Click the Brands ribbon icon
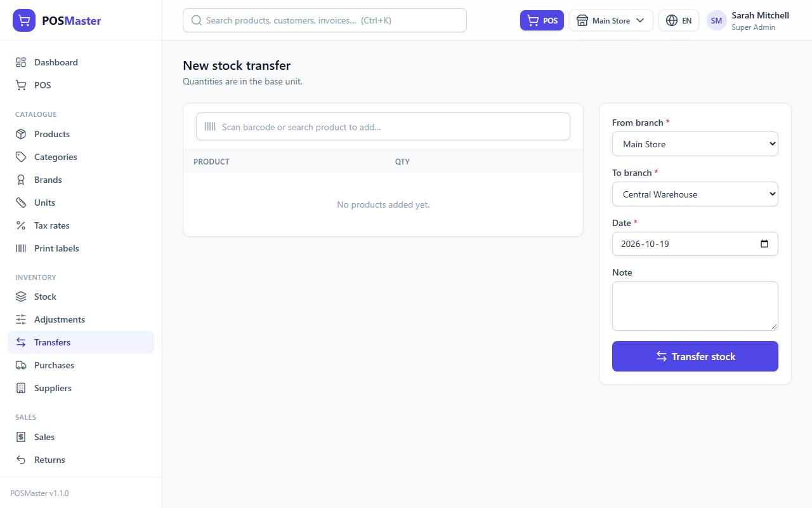 coord(21,180)
